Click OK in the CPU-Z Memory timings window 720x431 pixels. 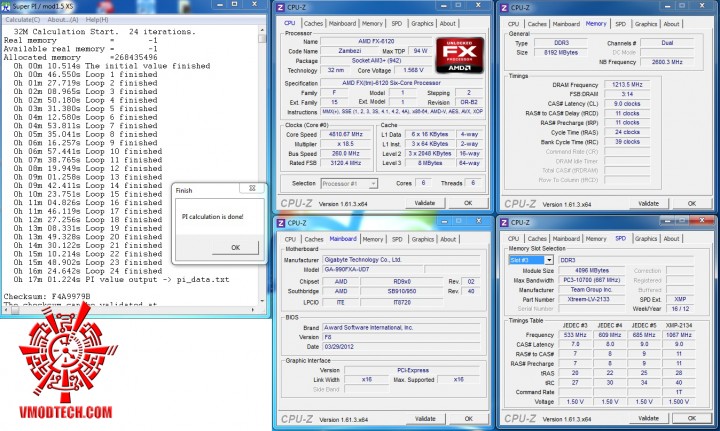click(692, 203)
